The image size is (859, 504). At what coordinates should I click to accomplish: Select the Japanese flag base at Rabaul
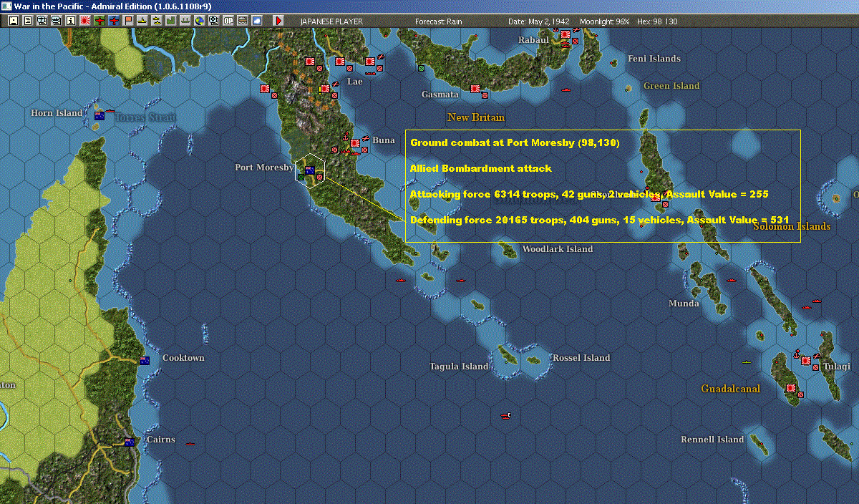566,34
